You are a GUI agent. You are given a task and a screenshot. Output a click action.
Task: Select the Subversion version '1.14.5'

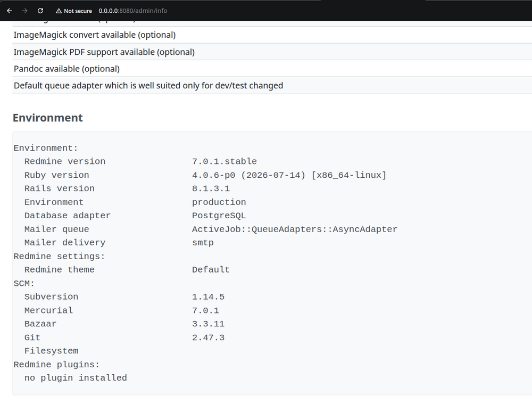pyautogui.click(x=208, y=297)
